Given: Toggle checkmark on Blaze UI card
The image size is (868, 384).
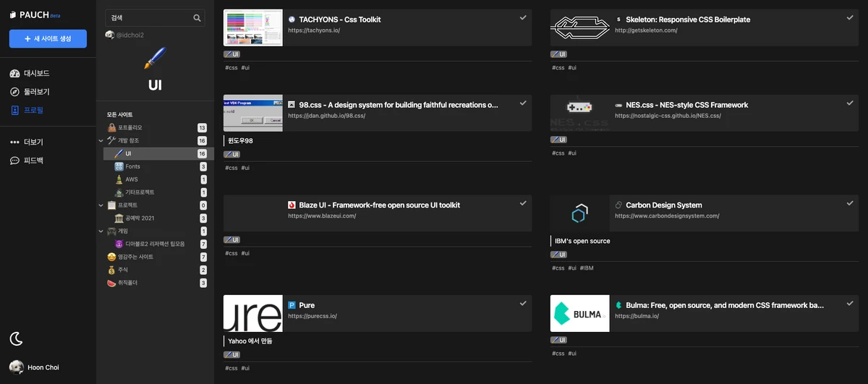Looking at the screenshot, I should tap(523, 202).
